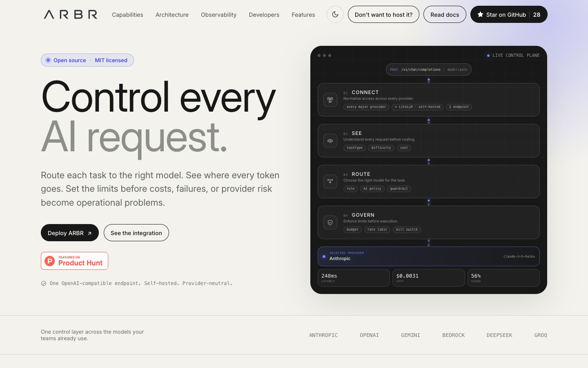This screenshot has height=368, width=588.
Task: Toggle dark mode moon icon
Action: 335,14
